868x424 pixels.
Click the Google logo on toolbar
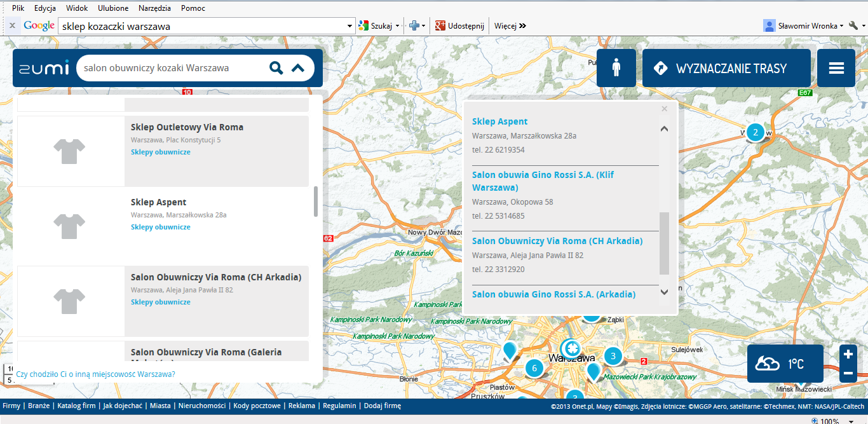(39, 26)
